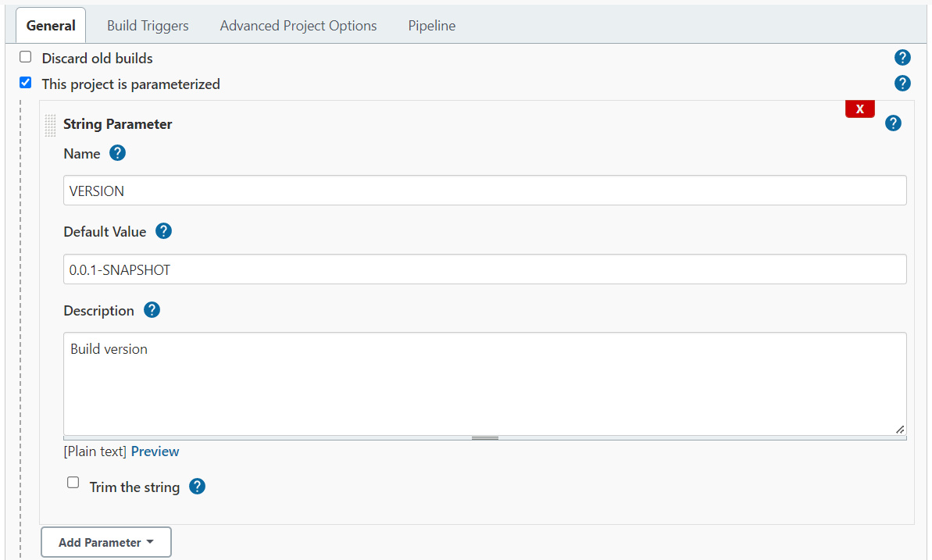Switch to the Build Triggers tab
This screenshot has width=932, height=560.
coord(148,26)
